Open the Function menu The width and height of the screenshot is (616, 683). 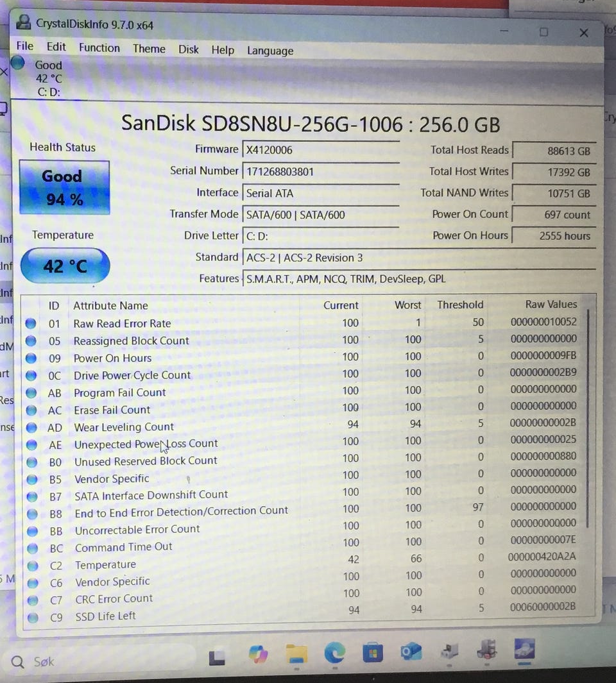click(99, 47)
